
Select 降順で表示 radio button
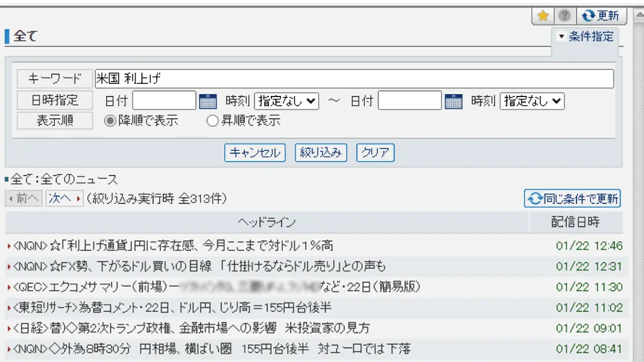[110, 121]
